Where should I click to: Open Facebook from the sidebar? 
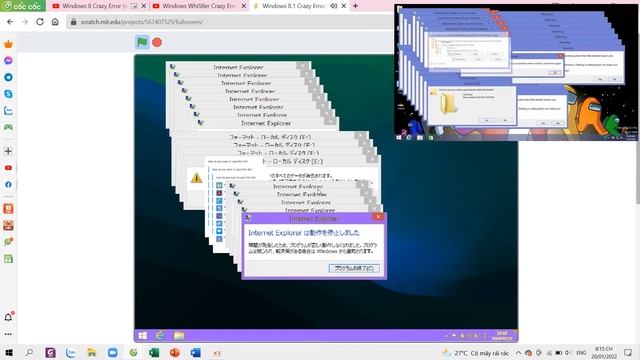tap(8, 184)
